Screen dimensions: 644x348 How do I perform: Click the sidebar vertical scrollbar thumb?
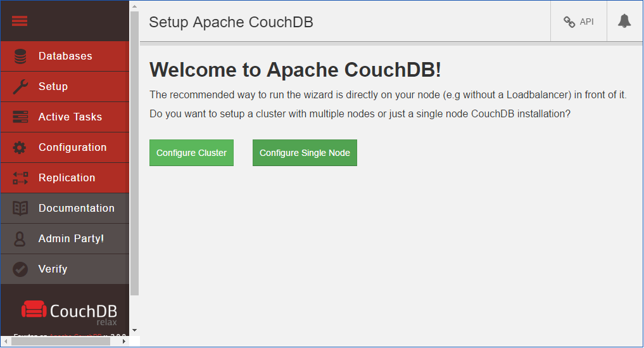[x=134, y=152]
